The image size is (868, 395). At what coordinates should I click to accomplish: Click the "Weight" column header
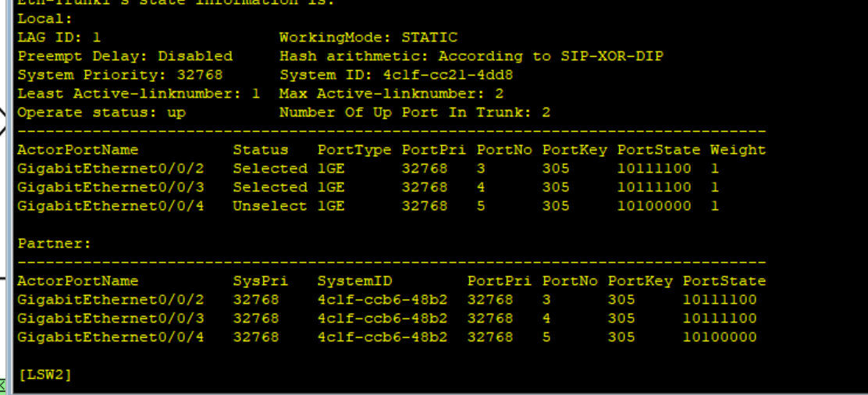point(738,150)
